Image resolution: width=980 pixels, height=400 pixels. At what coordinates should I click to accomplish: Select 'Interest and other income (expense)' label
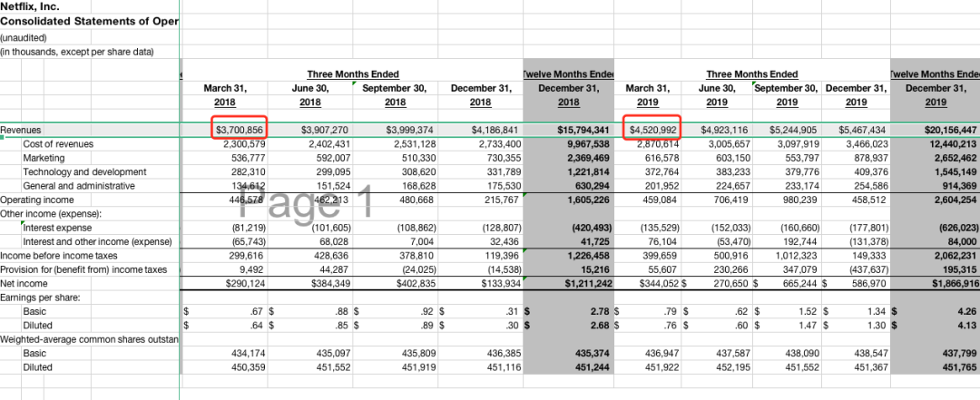click(97, 241)
